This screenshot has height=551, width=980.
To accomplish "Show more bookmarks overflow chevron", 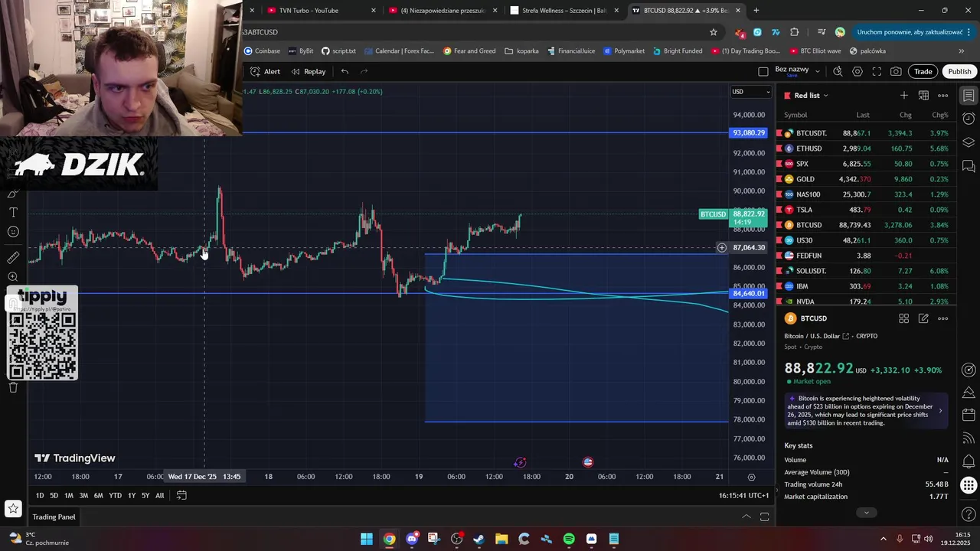I will (961, 51).
